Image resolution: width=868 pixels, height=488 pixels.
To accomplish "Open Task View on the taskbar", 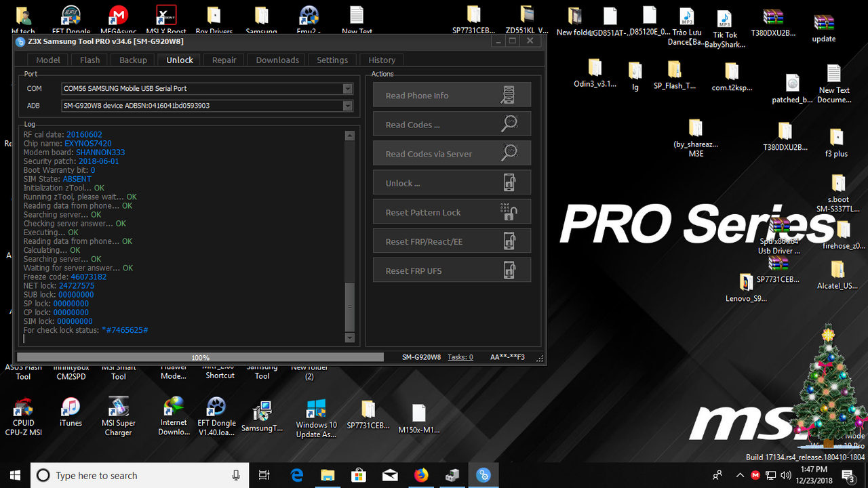I will pos(264,475).
